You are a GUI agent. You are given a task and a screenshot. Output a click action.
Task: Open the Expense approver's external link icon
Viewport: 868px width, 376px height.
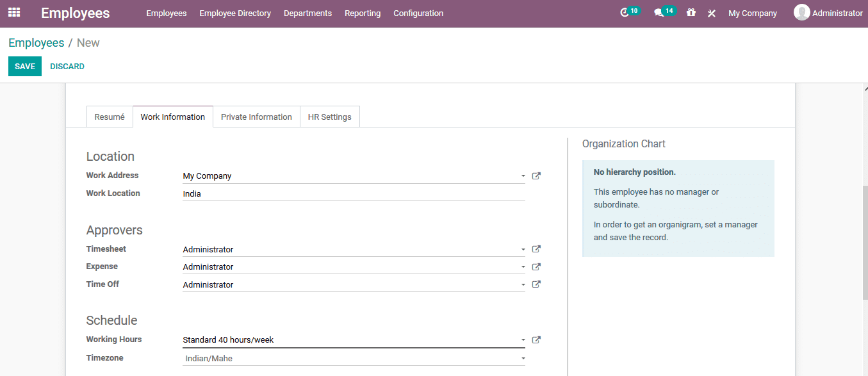coord(536,266)
